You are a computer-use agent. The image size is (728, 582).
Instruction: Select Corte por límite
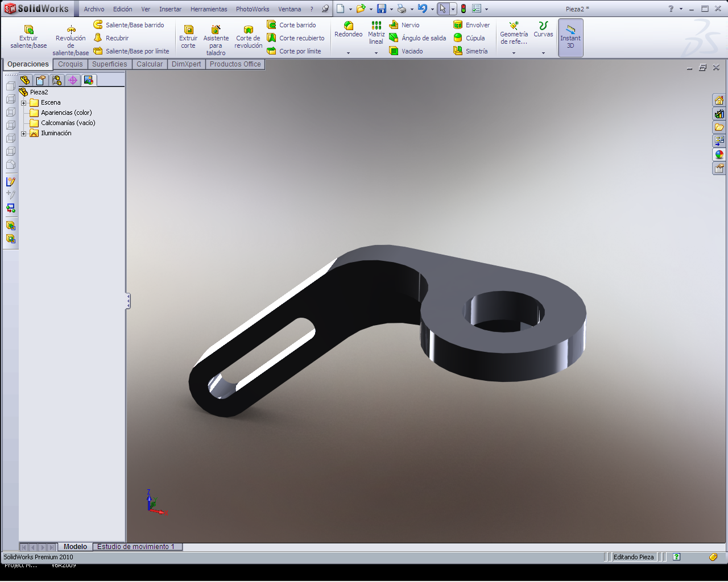294,51
